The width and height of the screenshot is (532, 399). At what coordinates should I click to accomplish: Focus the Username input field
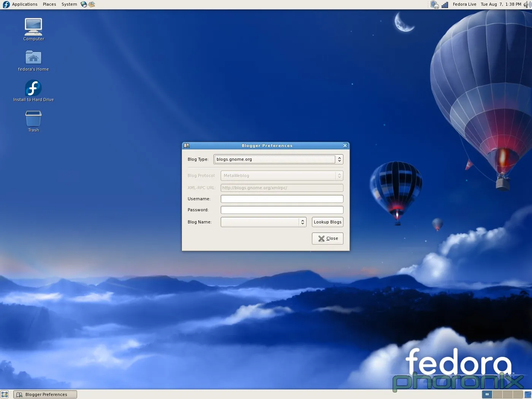282,199
